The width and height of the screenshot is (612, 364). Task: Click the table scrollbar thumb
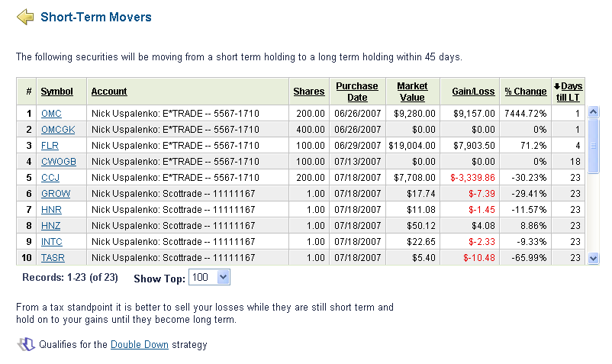tap(594, 146)
